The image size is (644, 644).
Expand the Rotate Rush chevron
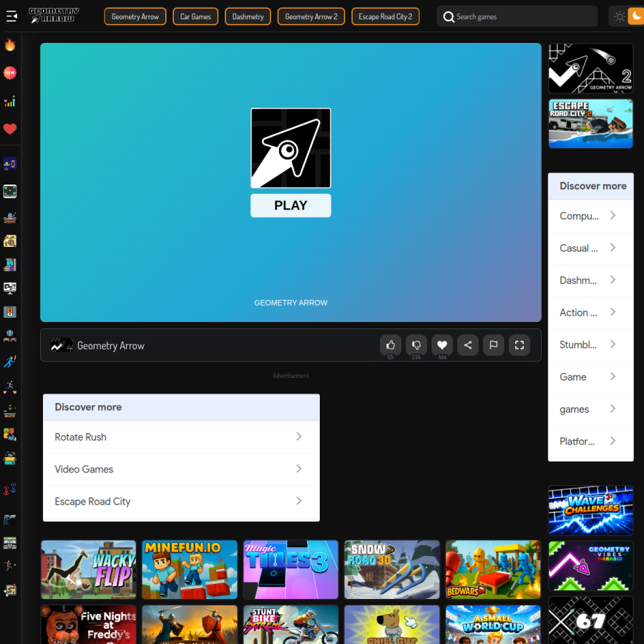pyautogui.click(x=299, y=436)
